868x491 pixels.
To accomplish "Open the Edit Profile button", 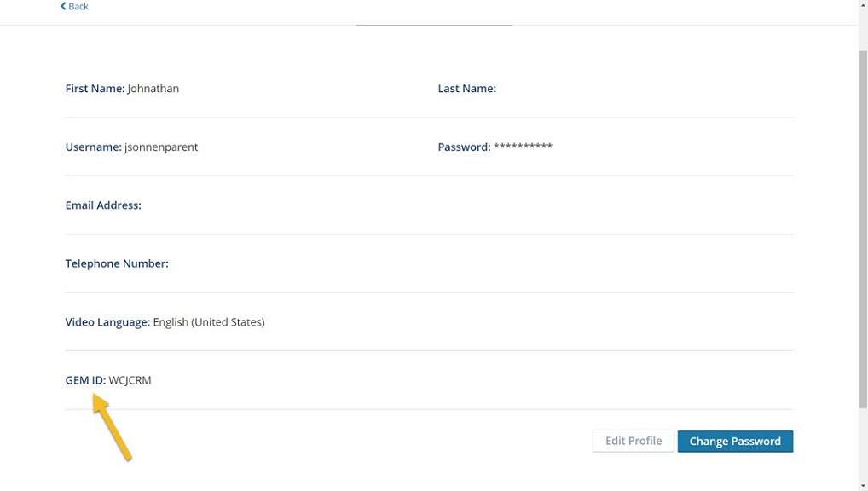I will tap(634, 442).
